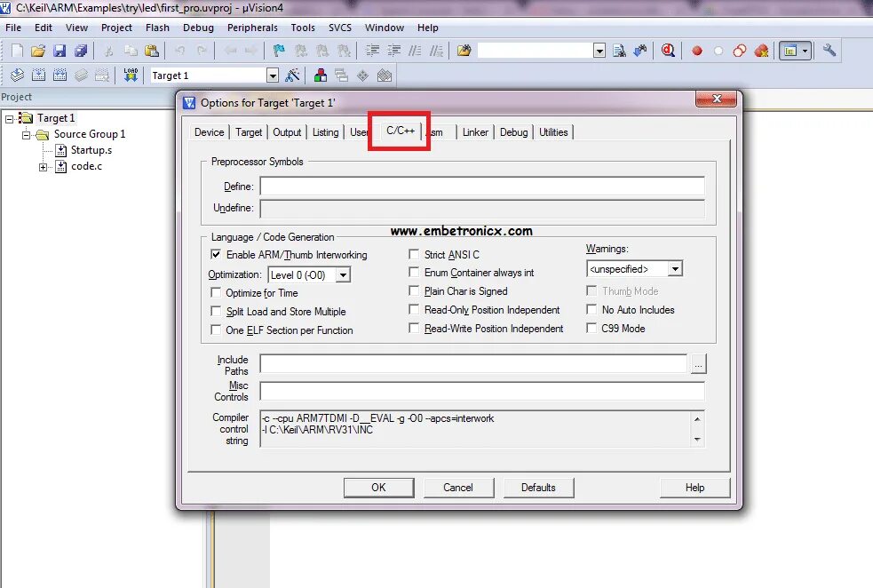Expand the code.c tree node
This screenshot has height=588, width=873.
[x=43, y=167]
